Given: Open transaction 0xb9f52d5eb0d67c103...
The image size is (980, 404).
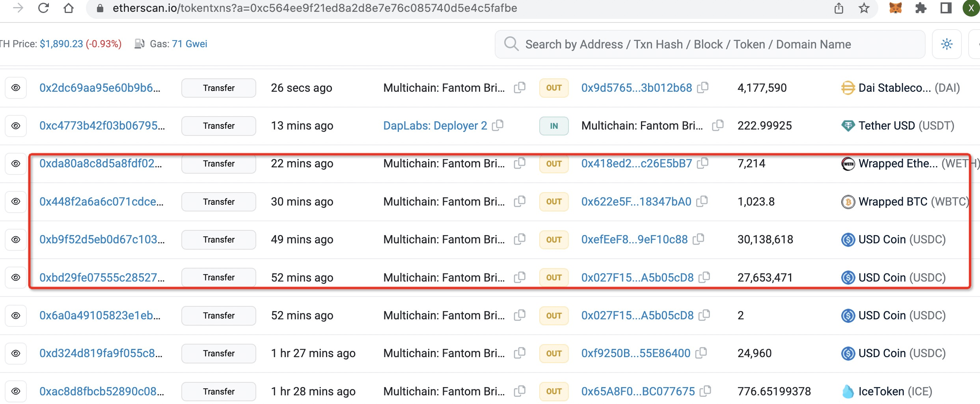Looking at the screenshot, I should (x=102, y=239).
